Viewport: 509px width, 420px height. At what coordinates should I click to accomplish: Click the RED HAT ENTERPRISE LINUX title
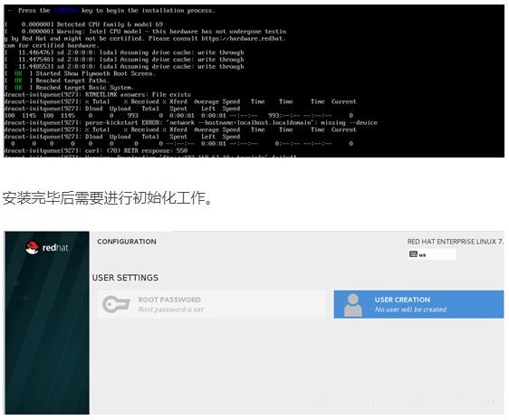(x=456, y=242)
